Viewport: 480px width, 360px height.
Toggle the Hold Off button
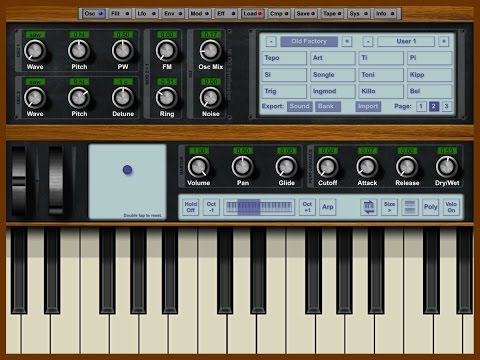coord(191,207)
